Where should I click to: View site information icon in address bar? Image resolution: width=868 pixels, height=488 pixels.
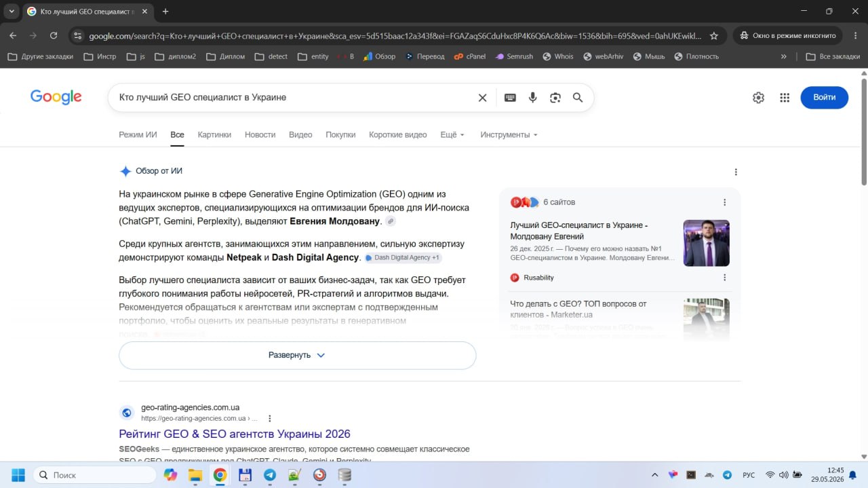click(77, 35)
